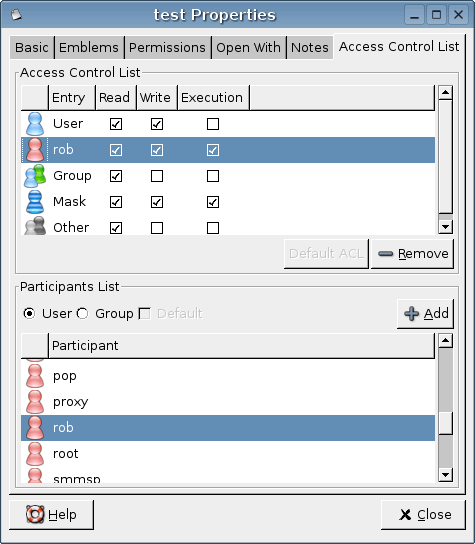
Task: Select the gray Other entry icon
Action: pos(35,226)
